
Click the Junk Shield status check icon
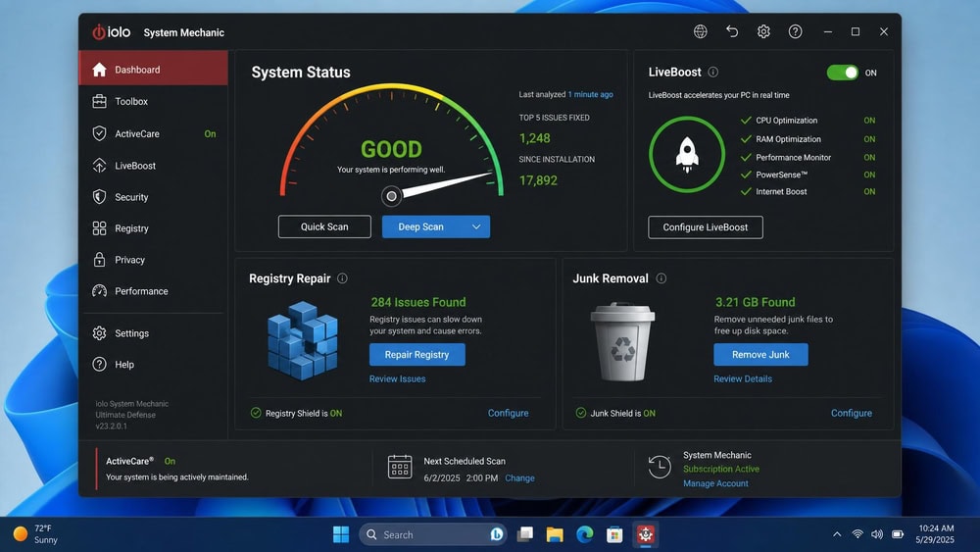coord(580,413)
